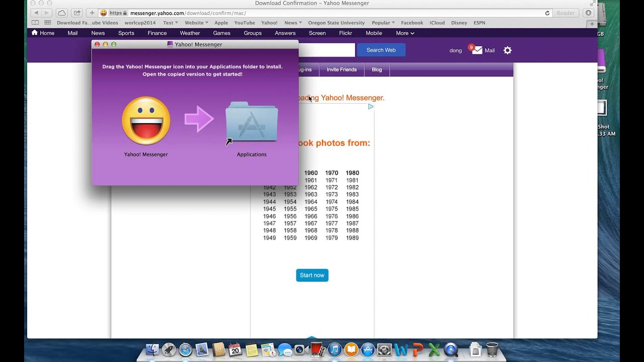Show the Reading List bookmarks book icon

[35, 23]
